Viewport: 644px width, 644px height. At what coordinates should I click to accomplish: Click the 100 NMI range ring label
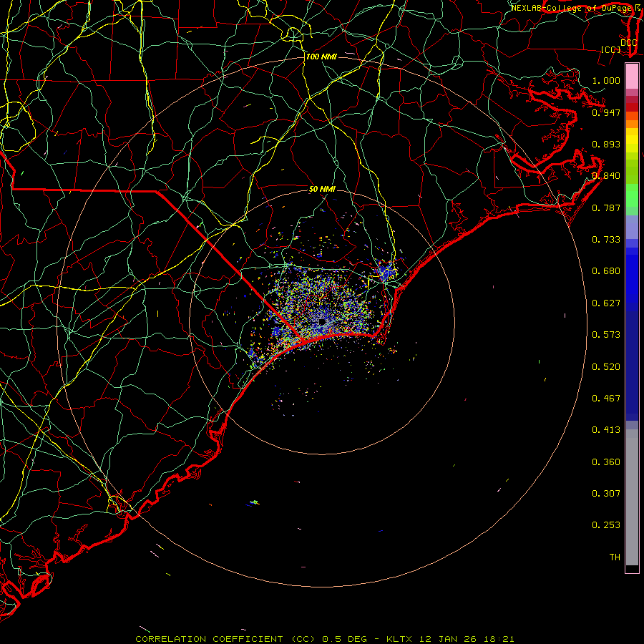(321, 57)
